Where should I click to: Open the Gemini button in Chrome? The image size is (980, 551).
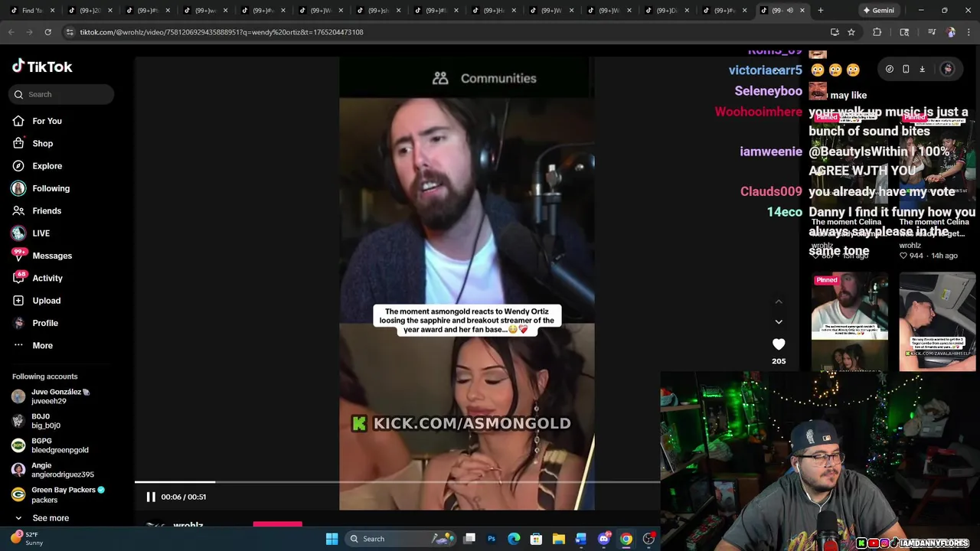(x=877, y=10)
